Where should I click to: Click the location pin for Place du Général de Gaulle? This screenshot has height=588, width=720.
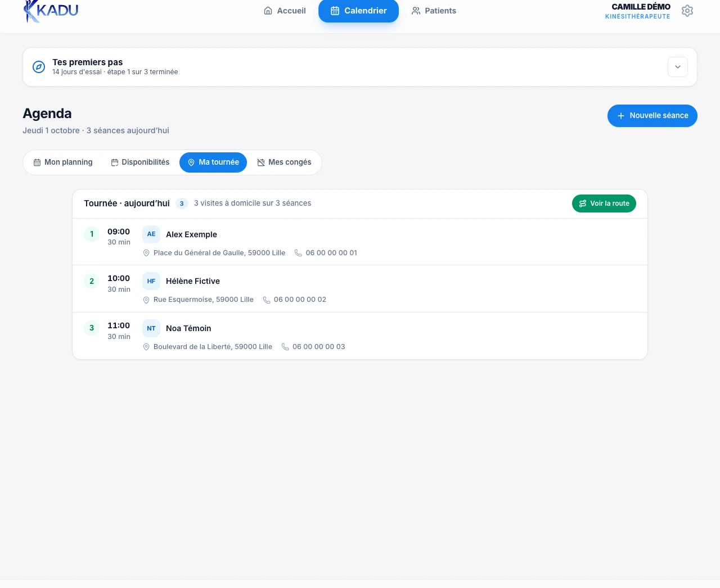(x=146, y=253)
